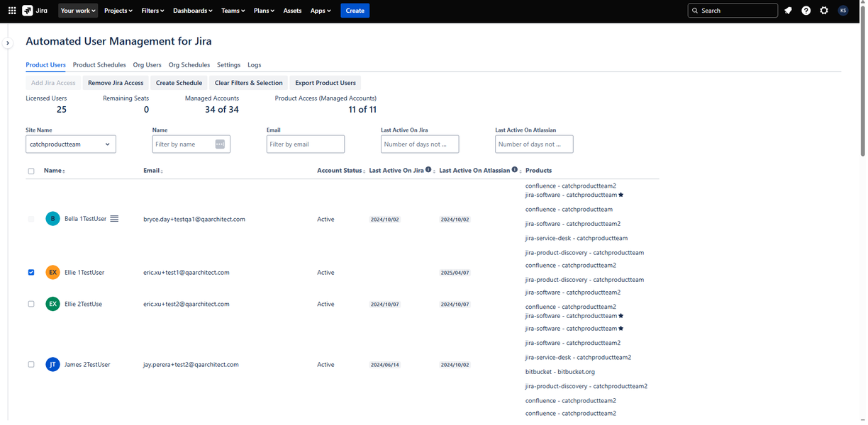Expand the Projects menu
This screenshot has width=868, height=425.
point(118,11)
